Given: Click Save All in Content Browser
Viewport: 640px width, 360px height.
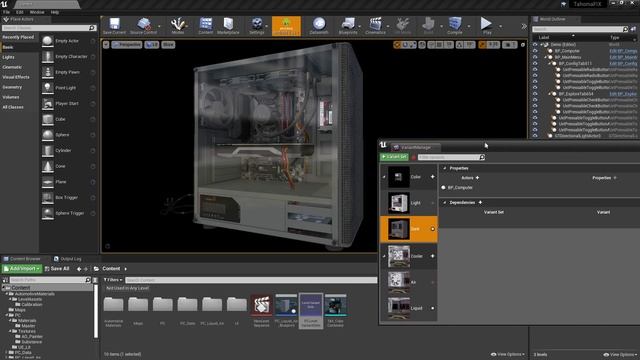Looking at the screenshot, I should (57, 269).
